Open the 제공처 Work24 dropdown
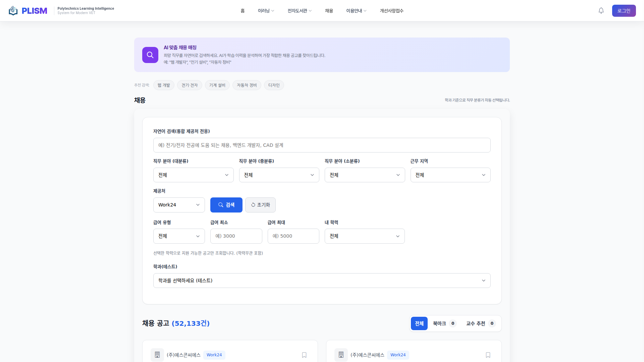The height and width of the screenshot is (362, 644). (x=179, y=205)
